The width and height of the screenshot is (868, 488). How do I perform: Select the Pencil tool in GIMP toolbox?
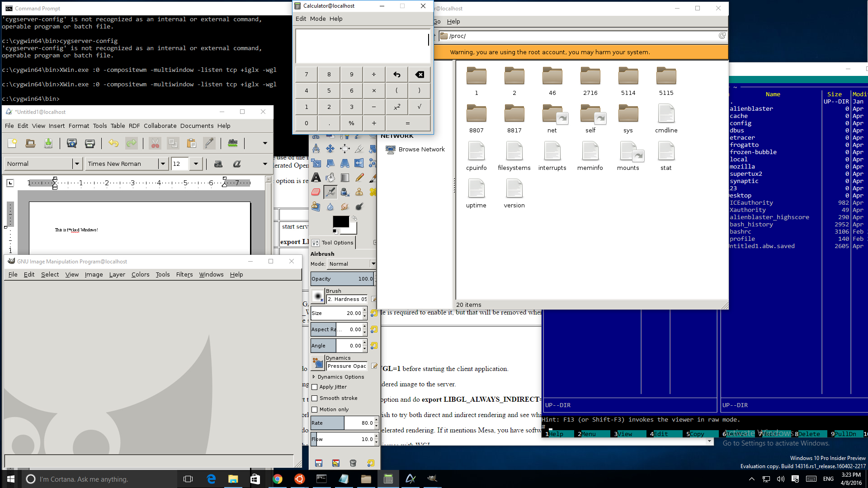pyautogui.click(x=359, y=178)
